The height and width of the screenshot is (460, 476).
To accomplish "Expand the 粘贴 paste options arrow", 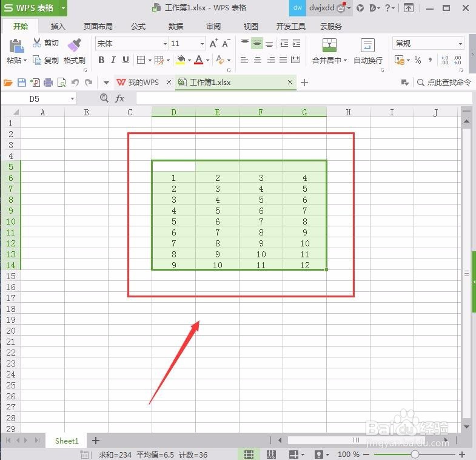I will click(25, 60).
